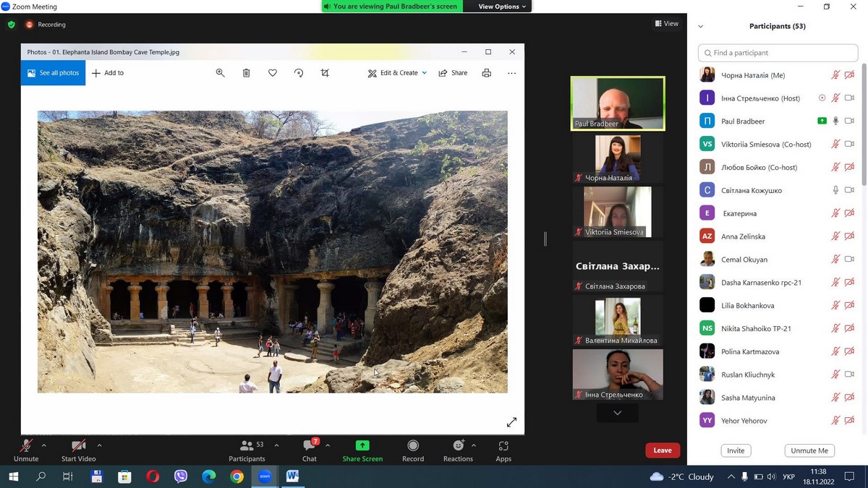Image resolution: width=868 pixels, height=488 pixels.
Task: Click the Invite button
Action: [736, 450]
